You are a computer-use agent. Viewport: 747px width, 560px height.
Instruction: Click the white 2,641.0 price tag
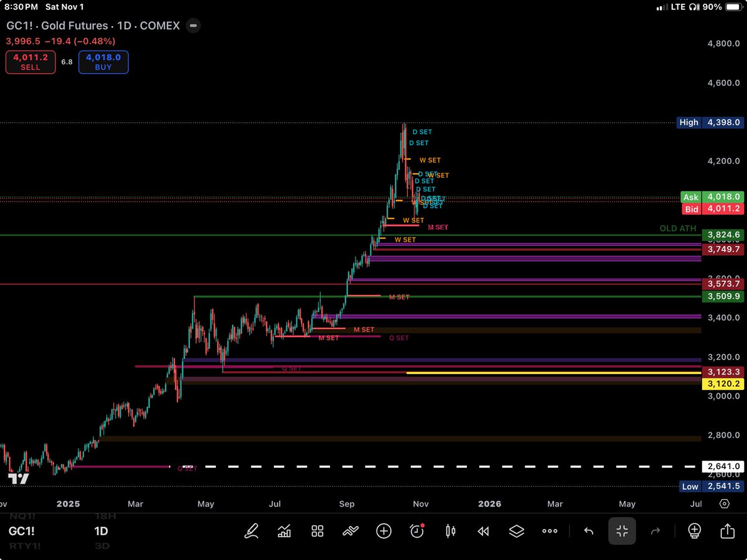723,466
